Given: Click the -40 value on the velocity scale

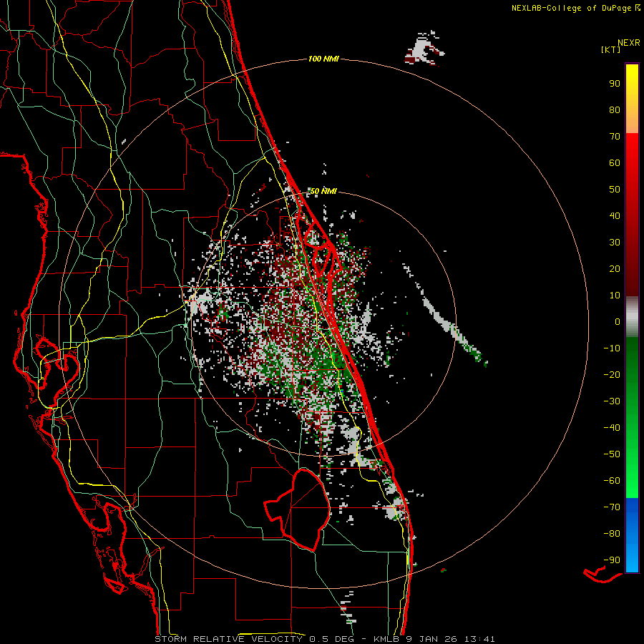Looking at the screenshot, I should point(612,428).
